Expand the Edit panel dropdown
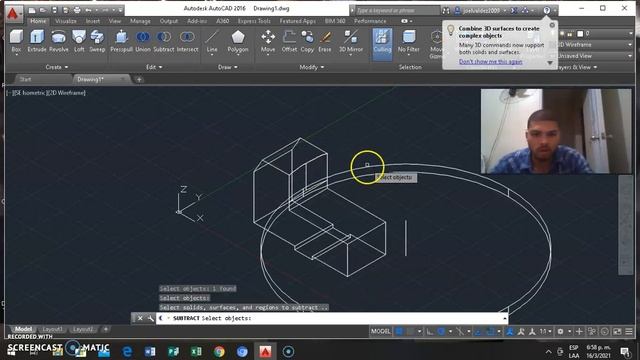Screen dimensions: 640x360 (x=154, y=67)
